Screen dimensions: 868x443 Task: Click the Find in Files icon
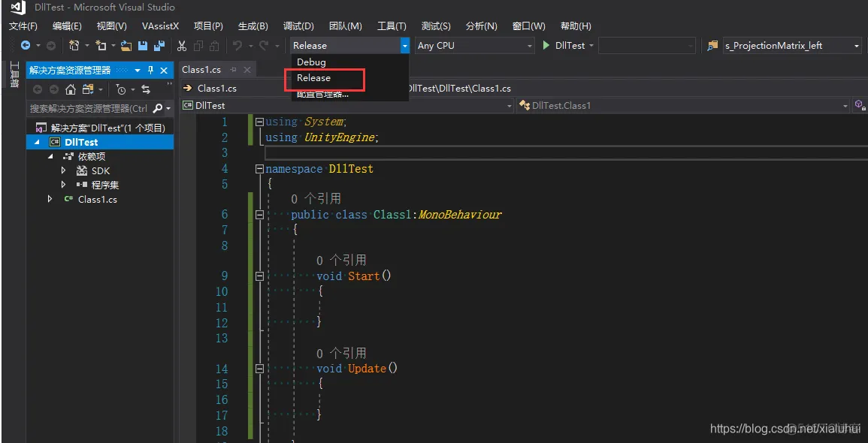tap(712, 46)
